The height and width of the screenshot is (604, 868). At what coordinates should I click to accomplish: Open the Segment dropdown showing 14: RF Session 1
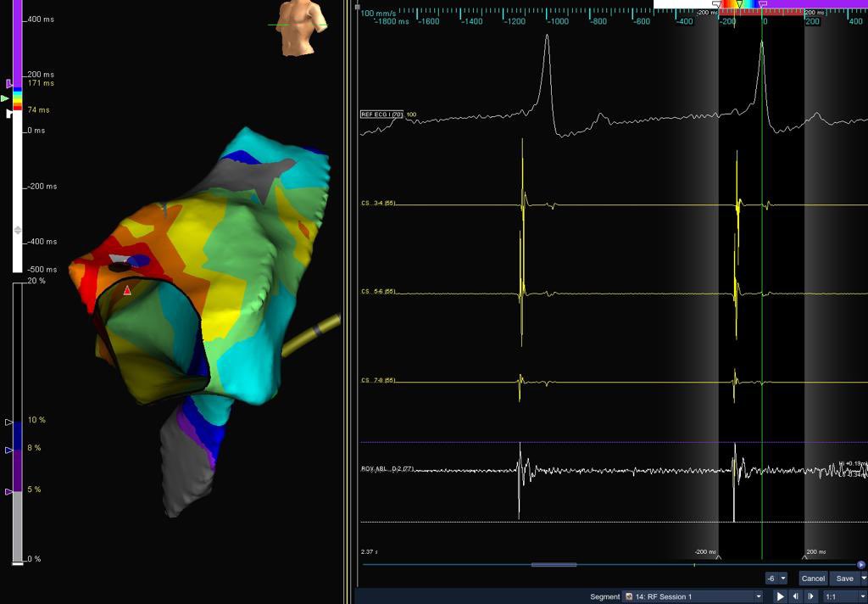point(693,596)
